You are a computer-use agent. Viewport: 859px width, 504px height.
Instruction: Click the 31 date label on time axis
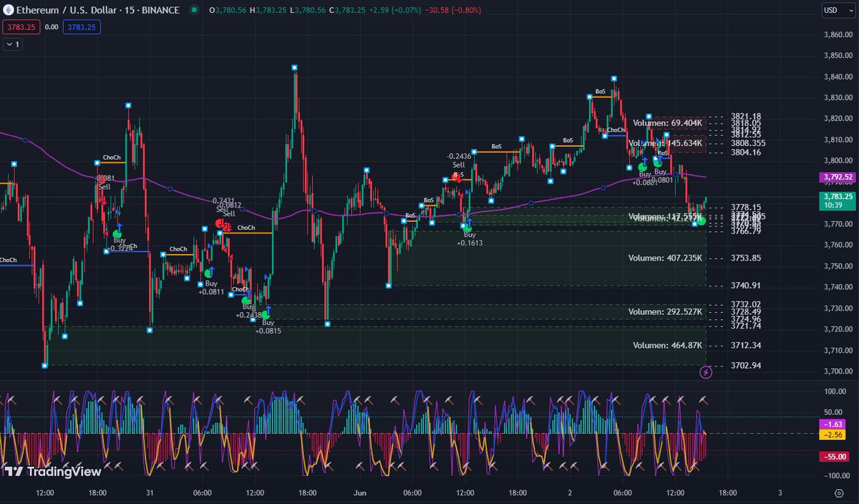click(150, 493)
